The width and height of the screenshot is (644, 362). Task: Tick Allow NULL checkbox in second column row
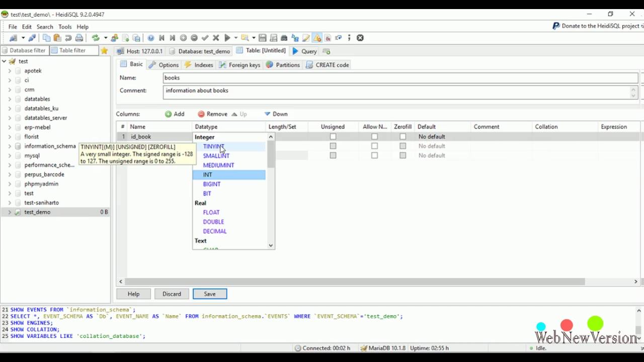(x=374, y=146)
